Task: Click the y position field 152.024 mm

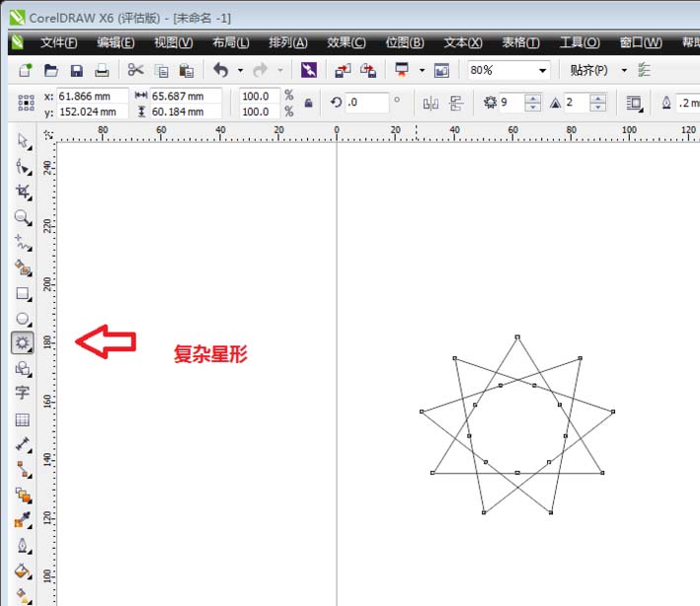Action: [x=93, y=112]
